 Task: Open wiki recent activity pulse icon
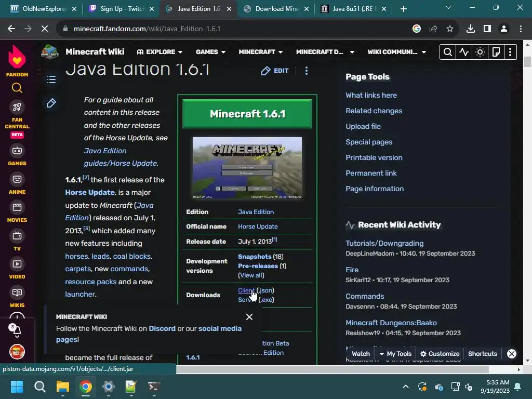point(464,52)
